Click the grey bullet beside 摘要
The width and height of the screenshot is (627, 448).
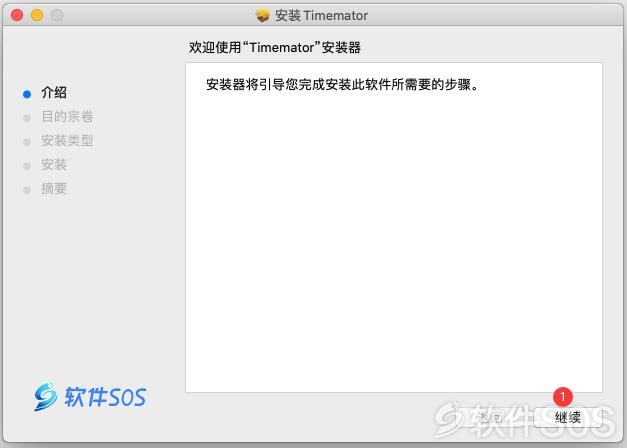click(x=27, y=190)
